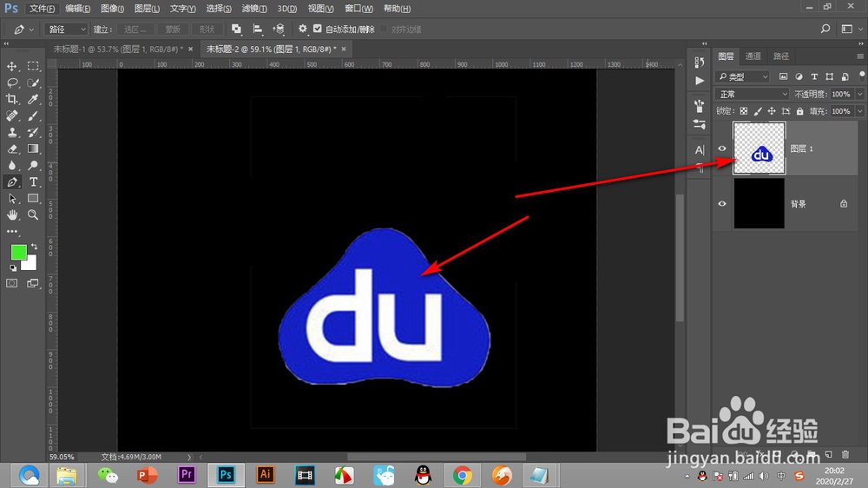Select the Path Selection tool
This screenshot has height=488, width=868.
(x=11, y=198)
